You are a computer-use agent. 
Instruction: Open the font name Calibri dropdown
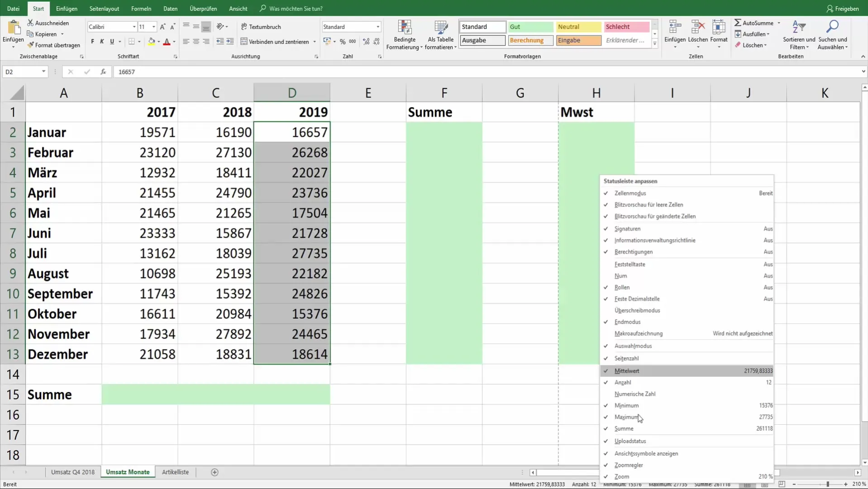pos(134,27)
